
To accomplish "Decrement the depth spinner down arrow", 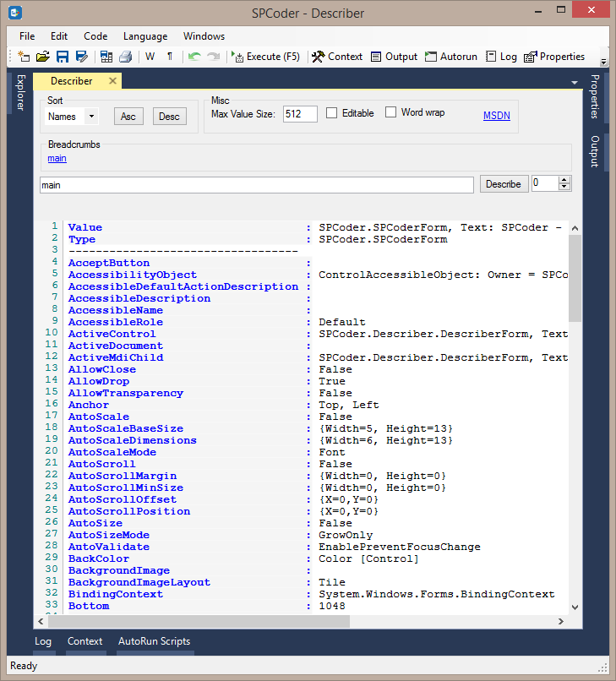I will pos(564,188).
